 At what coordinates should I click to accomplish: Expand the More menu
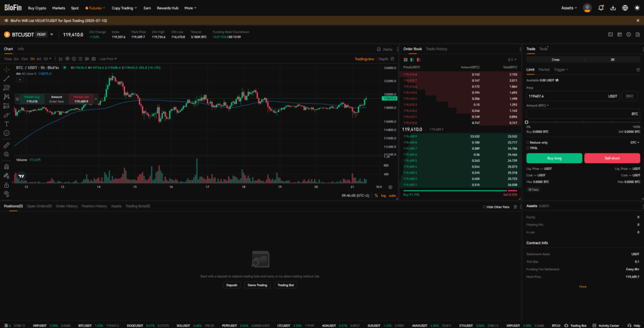tap(190, 8)
